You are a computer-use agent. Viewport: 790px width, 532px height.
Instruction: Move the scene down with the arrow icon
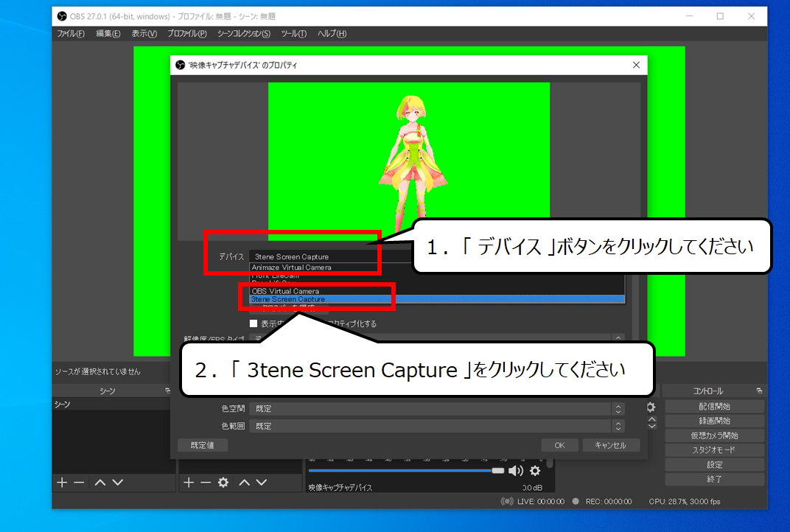118,483
